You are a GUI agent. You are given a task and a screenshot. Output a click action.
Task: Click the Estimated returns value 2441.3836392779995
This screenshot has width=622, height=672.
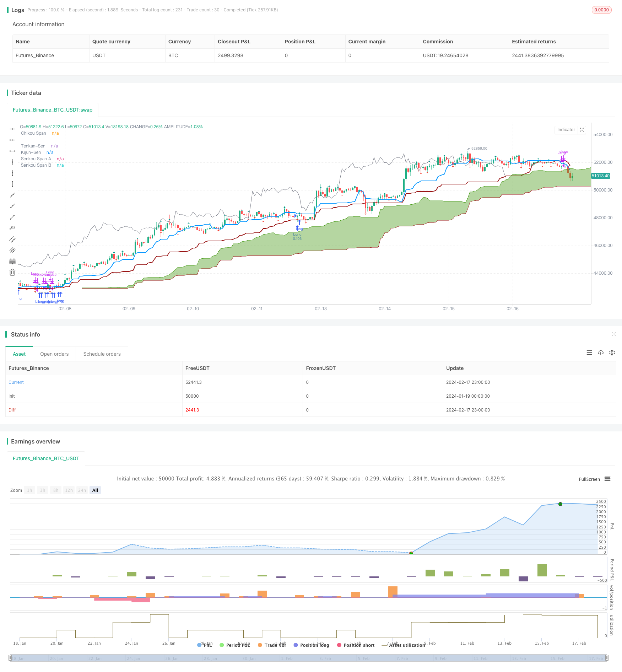pos(538,55)
